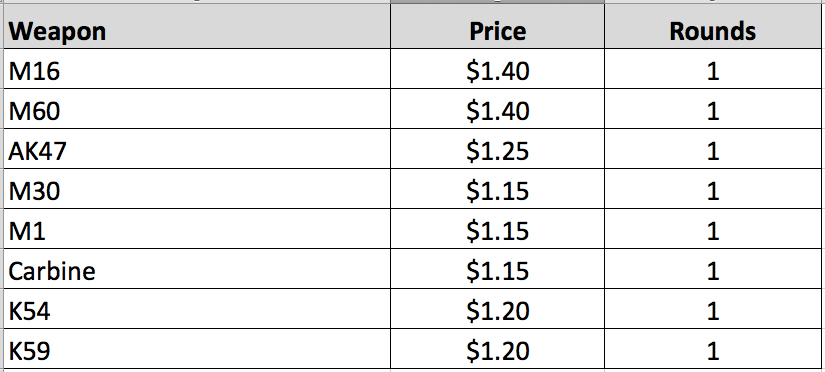Select the Weapon header cell

[x=197, y=27]
